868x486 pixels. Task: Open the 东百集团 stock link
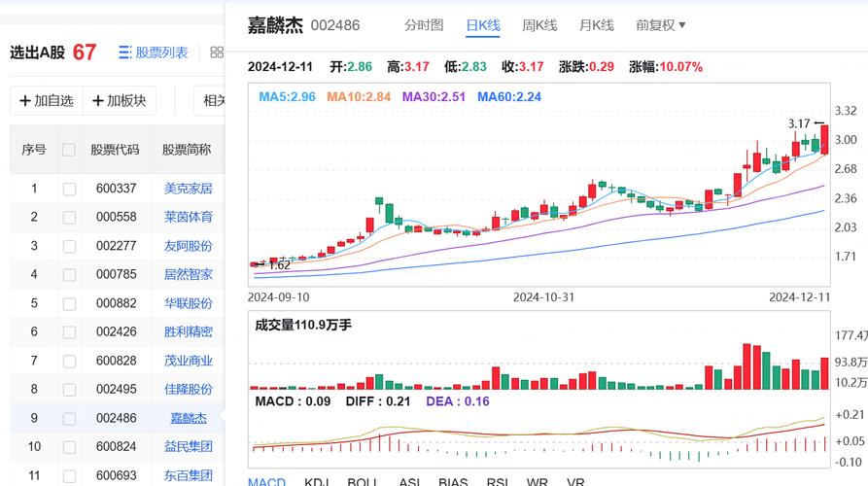188,475
